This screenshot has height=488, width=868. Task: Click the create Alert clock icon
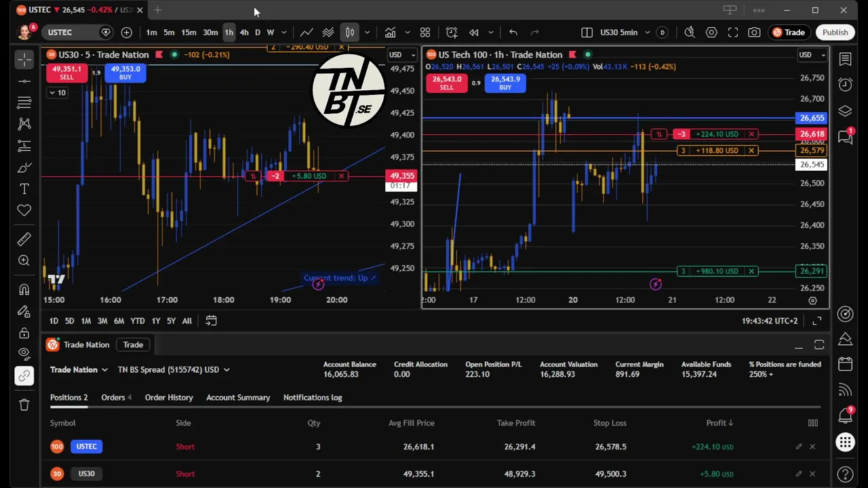click(452, 33)
